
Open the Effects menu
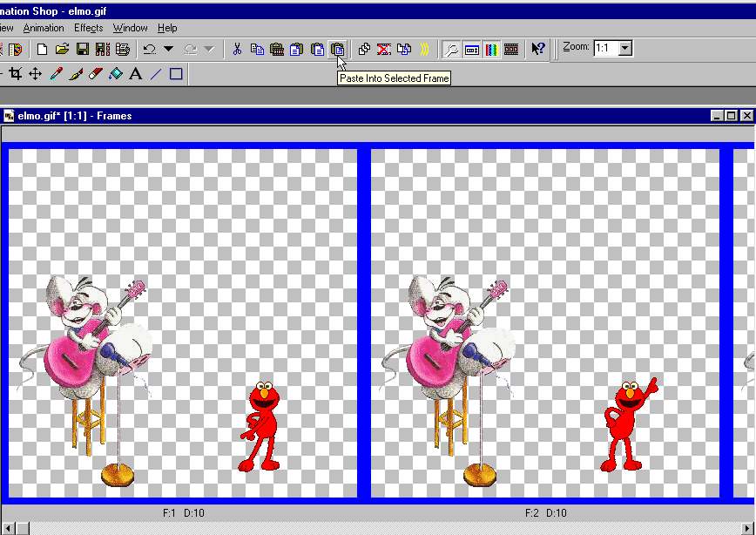pos(88,28)
